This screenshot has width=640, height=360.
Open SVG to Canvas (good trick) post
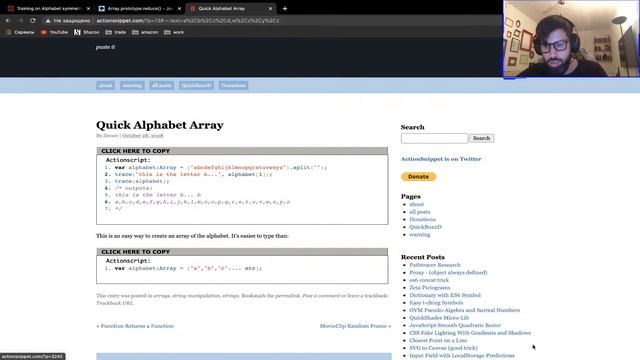443,348
